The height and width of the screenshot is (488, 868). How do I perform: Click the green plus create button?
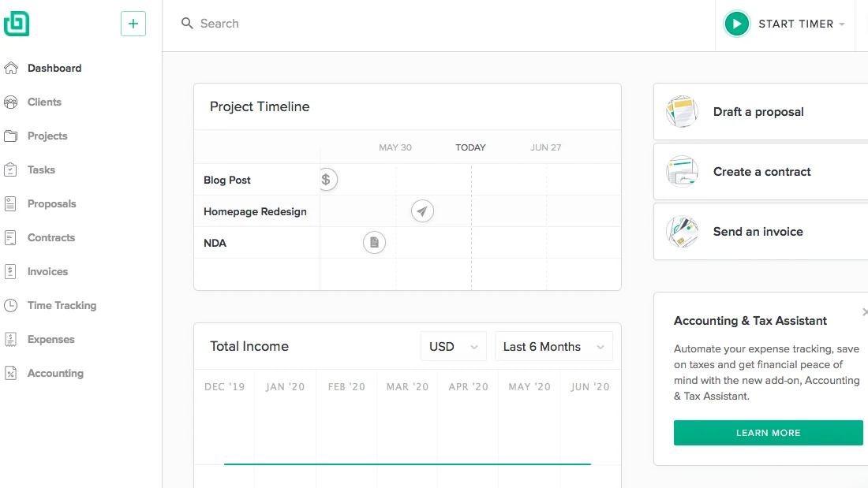(x=133, y=24)
